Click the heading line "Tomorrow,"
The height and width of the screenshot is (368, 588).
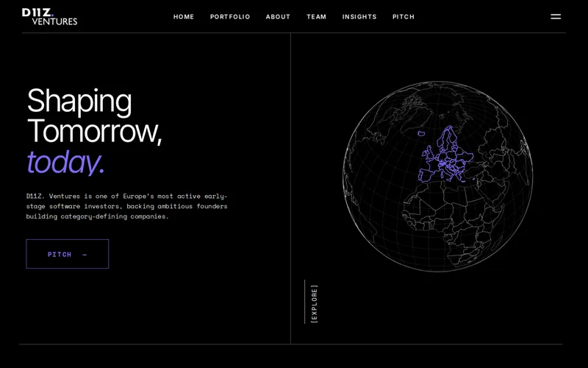pos(95,131)
